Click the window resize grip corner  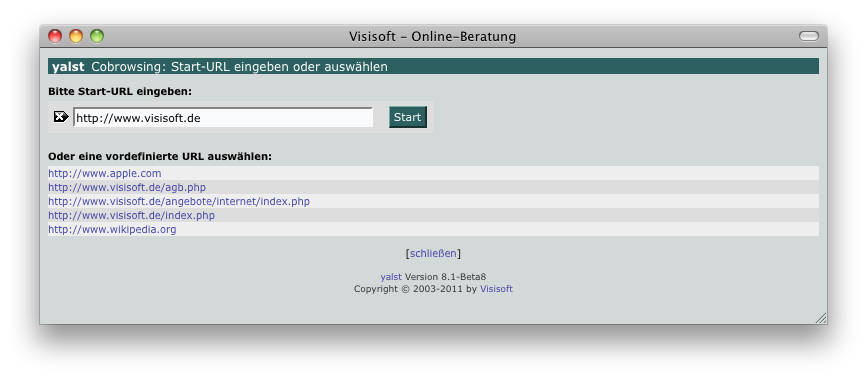coord(821,318)
